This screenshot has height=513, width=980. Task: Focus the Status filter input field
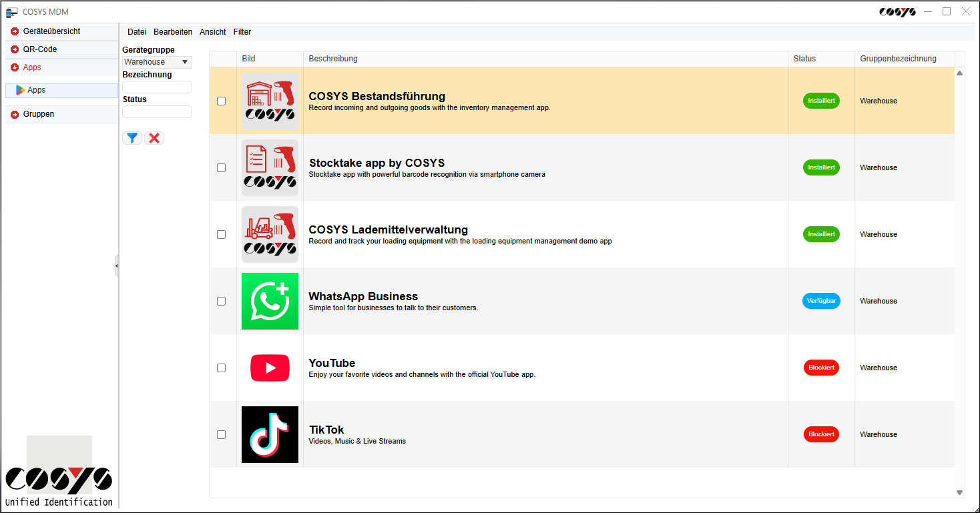[157, 111]
